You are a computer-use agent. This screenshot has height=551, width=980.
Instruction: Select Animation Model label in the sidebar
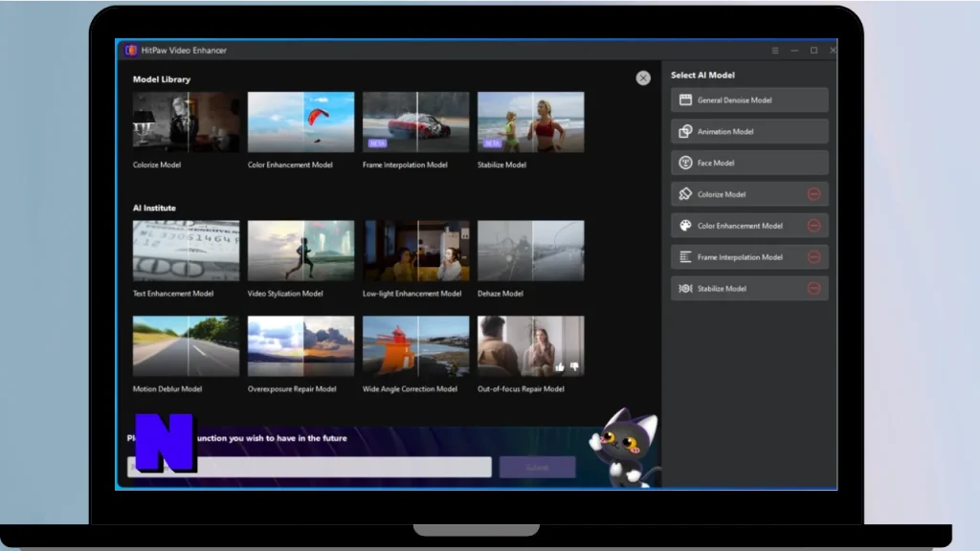[x=725, y=132]
